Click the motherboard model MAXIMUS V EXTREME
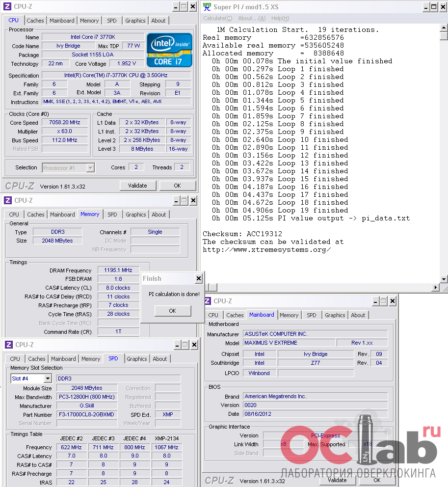 click(289, 343)
